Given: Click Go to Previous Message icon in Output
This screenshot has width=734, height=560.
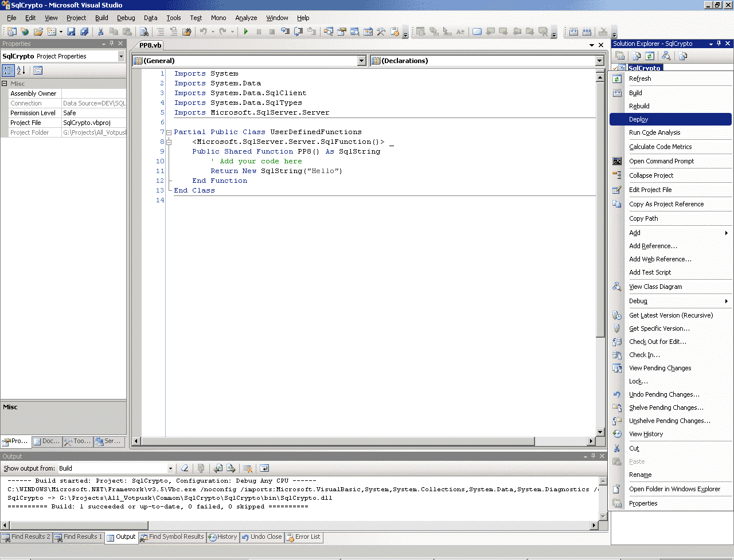Looking at the screenshot, I should pos(218,468).
